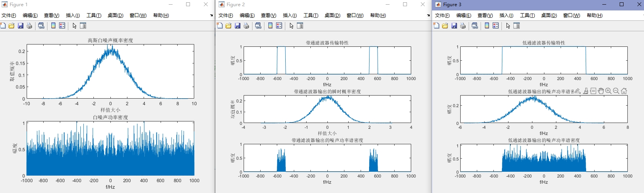Open 桌面(D) menu in Figure 1
Screen dimensions: 644x193
coord(115,15)
